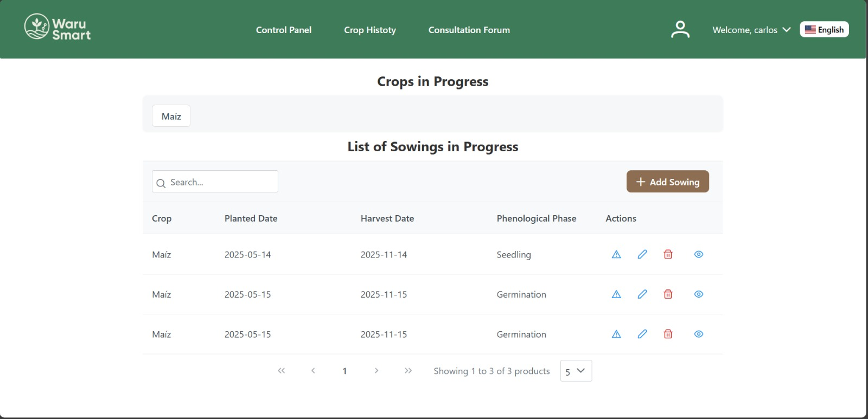Image resolution: width=868 pixels, height=419 pixels.
Task: Open the Welcome, carlos user menu
Action: pos(751,30)
